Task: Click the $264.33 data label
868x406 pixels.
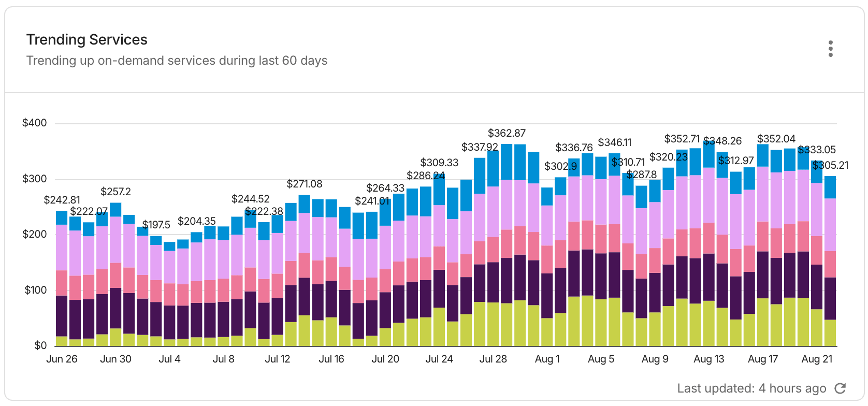Action: tap(385, 188)
